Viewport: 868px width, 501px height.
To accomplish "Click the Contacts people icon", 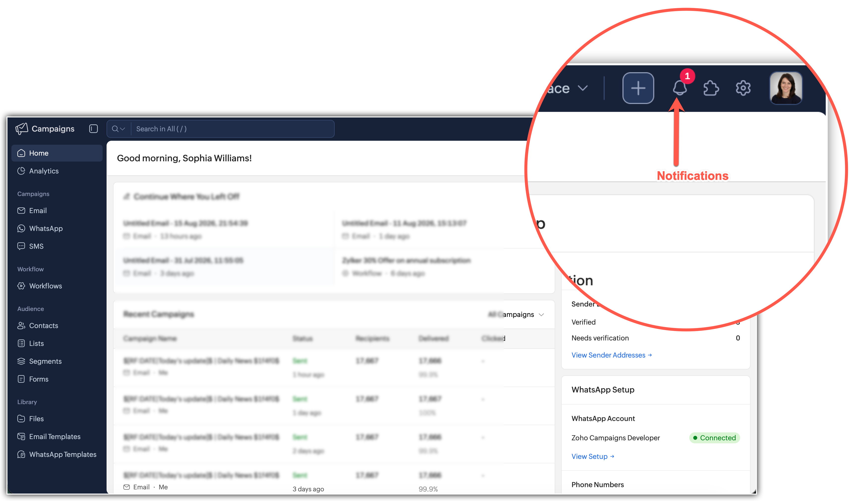I will pyautogui.click(x=21, y=326).
